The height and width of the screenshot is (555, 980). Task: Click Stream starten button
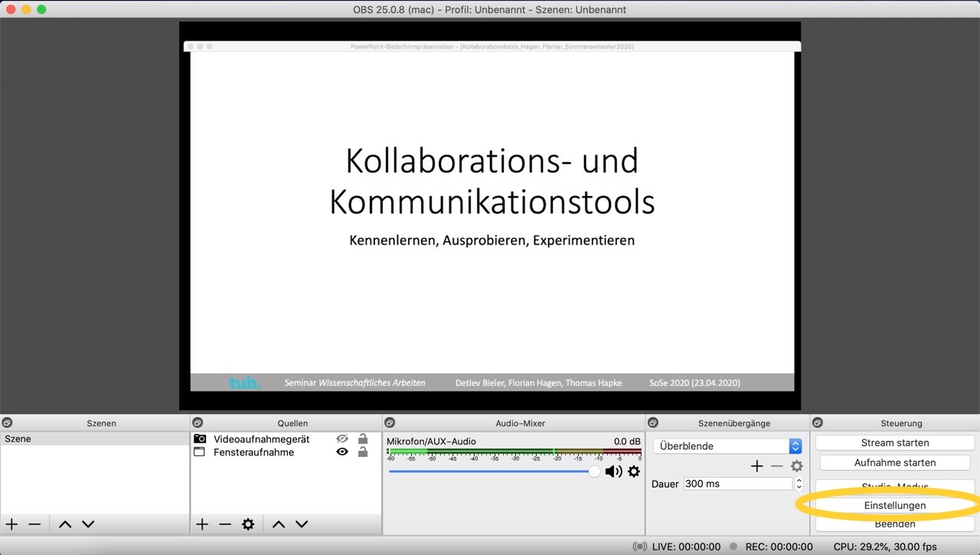(894, 442)
